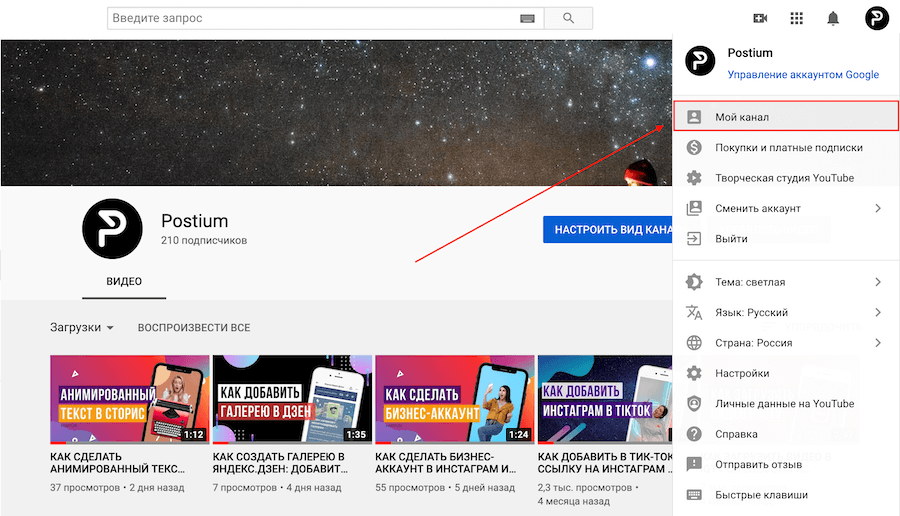900x516 pixels.
Task: Open the animated text in stories thumbnail
Action: [x=130, y=399]
